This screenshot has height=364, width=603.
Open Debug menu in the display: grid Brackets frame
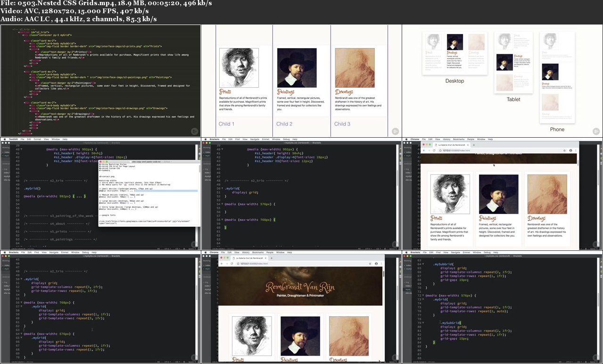point(286,139)
